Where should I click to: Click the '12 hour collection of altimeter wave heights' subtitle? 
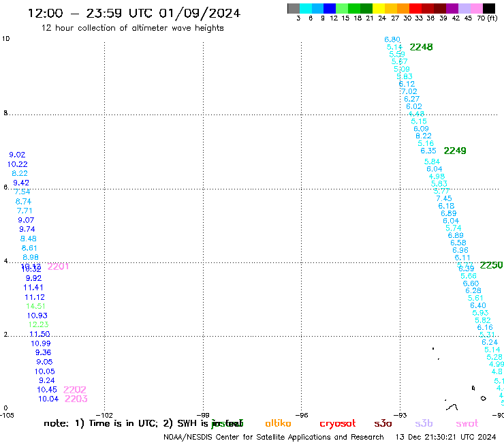click(x=132, y=28)
